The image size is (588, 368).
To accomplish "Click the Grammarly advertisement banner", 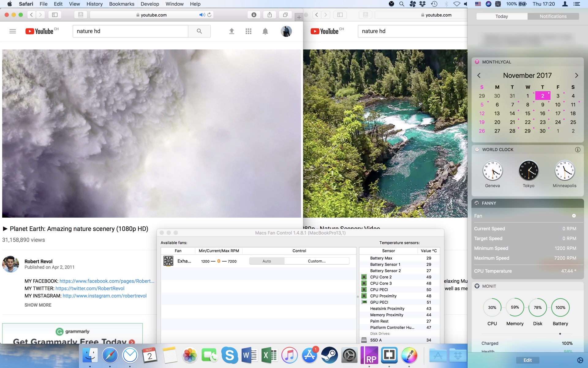I will pos(73,333).
